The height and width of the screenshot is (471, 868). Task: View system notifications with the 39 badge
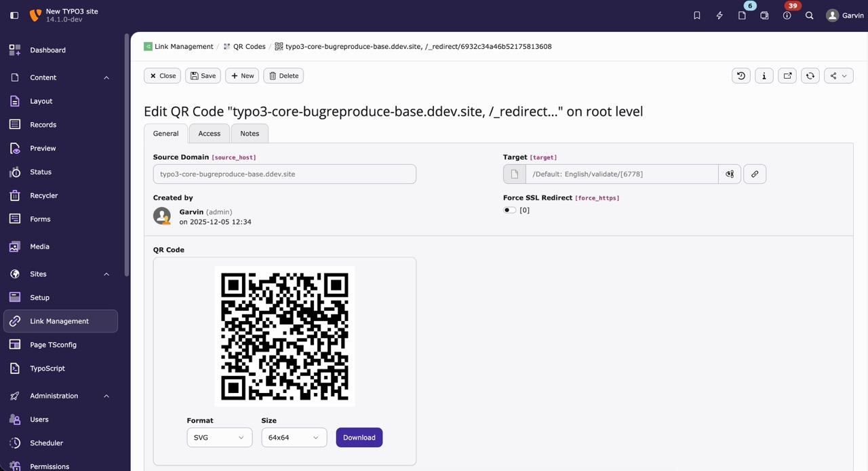tap(787, 15)
